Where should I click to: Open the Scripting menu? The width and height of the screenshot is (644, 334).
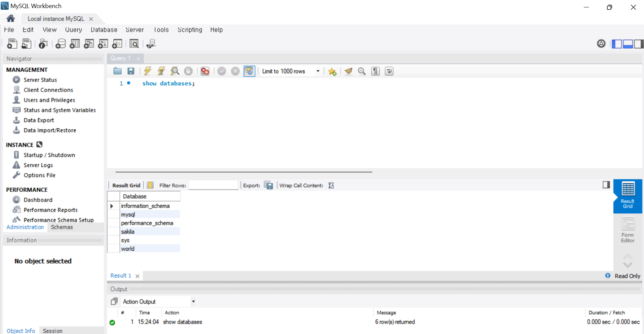[190, 30]
